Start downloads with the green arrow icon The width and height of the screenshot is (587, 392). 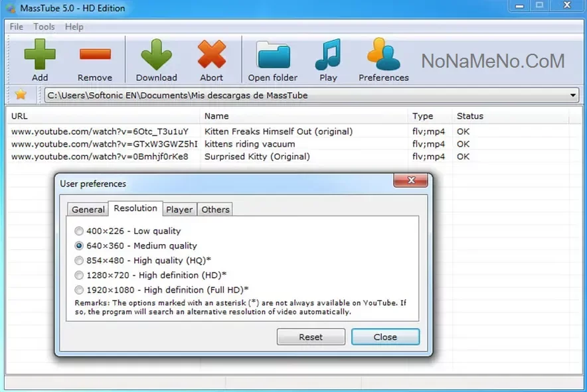click(x=156, y=55)
